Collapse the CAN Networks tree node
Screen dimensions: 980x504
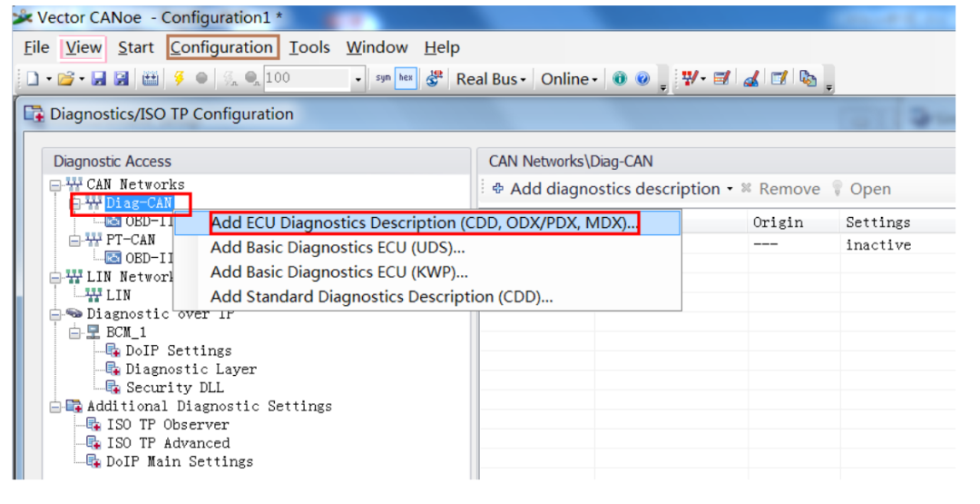55,185
